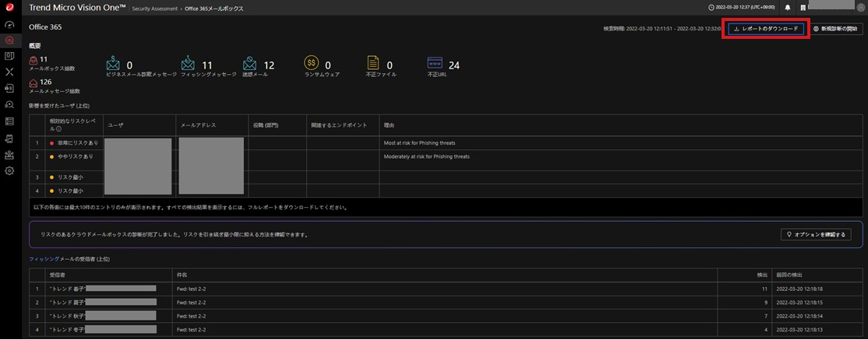Viewport: 868px width, 340px height.
Task: Open the dashboard gauge icon in sidebar
Action: [10, 24]
